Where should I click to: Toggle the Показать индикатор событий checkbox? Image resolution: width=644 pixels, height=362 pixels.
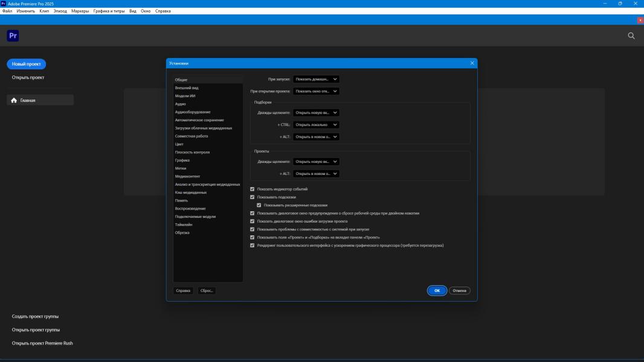(x=253, y=189)
